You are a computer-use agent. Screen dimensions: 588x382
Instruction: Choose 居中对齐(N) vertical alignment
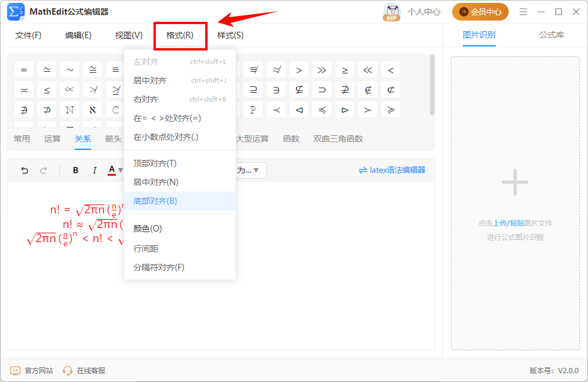(x=180, y=182)
